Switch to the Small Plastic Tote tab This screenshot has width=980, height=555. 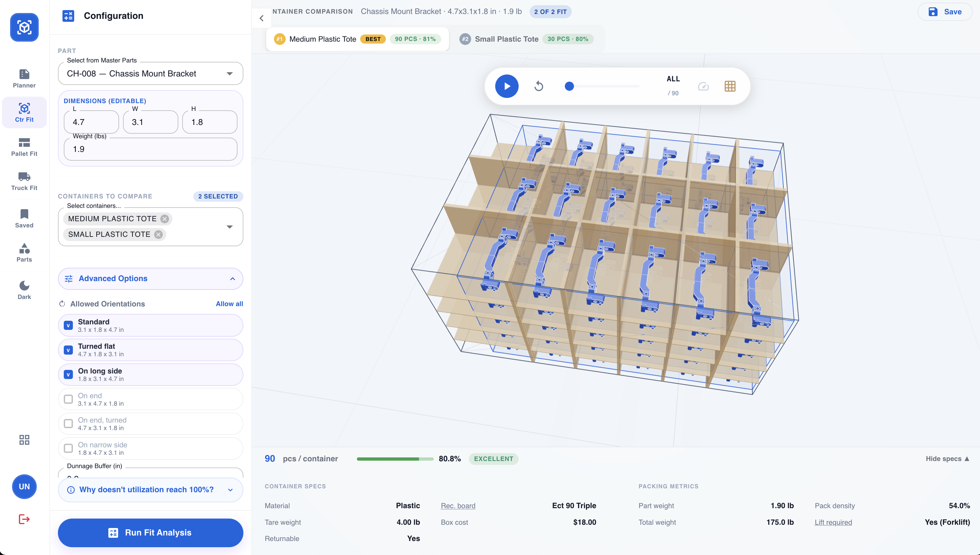tap(526, 39)
